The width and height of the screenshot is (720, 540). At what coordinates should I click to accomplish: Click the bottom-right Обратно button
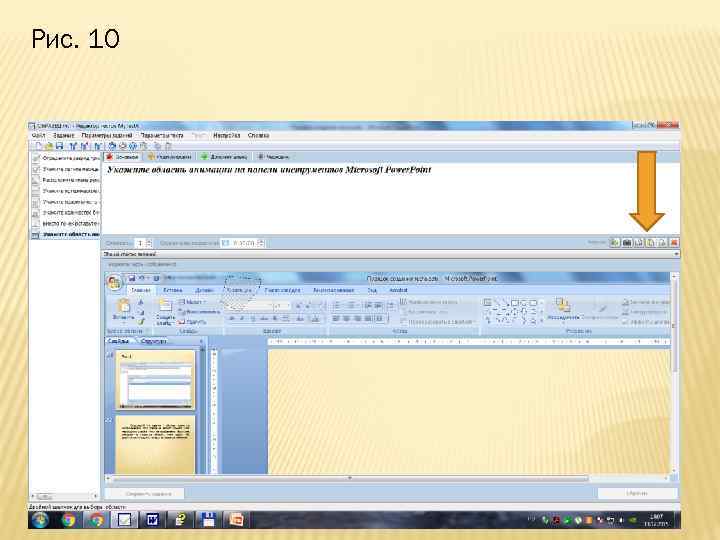coord(637,493)
